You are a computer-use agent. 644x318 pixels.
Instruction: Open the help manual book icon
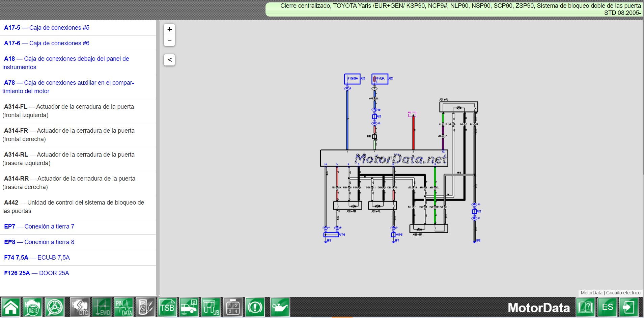(586, 308)
